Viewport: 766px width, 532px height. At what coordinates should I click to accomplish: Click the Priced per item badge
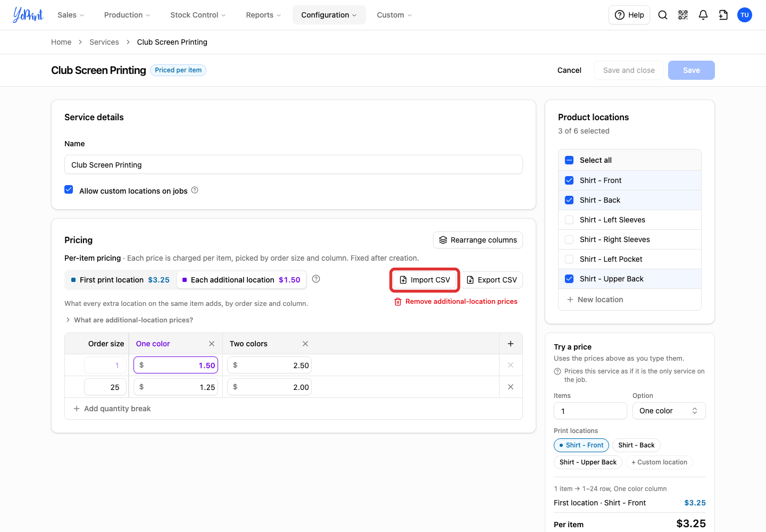pyautogui.click(x=178, y=70)
